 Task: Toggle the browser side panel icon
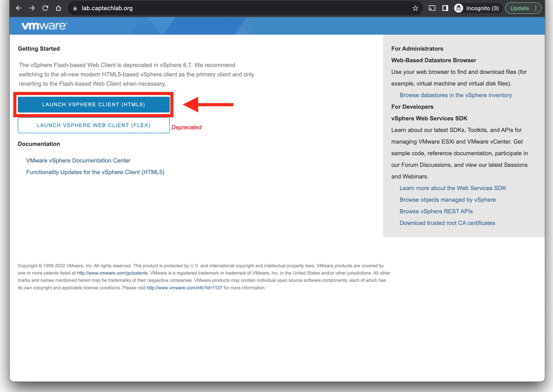(x=445, y=8)
